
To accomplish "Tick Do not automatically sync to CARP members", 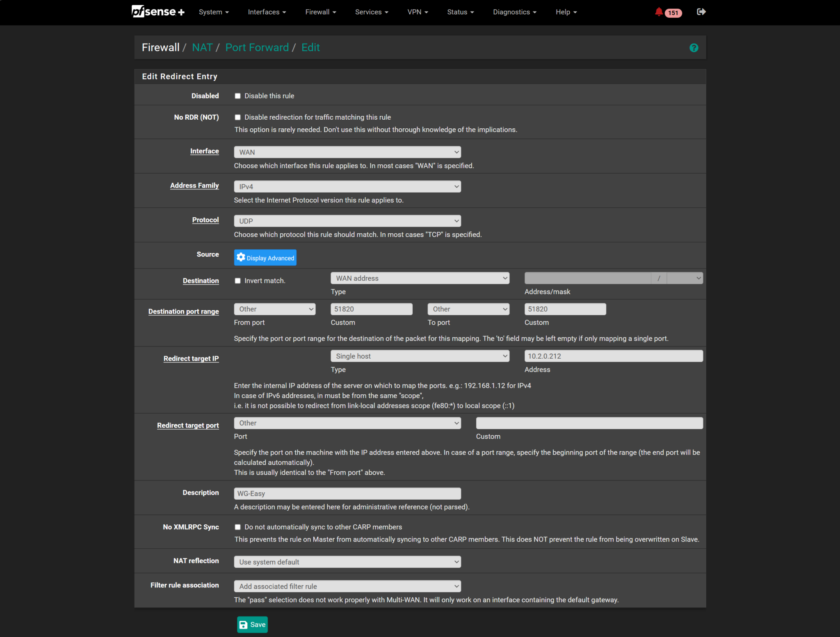I will tap(237, 527).
